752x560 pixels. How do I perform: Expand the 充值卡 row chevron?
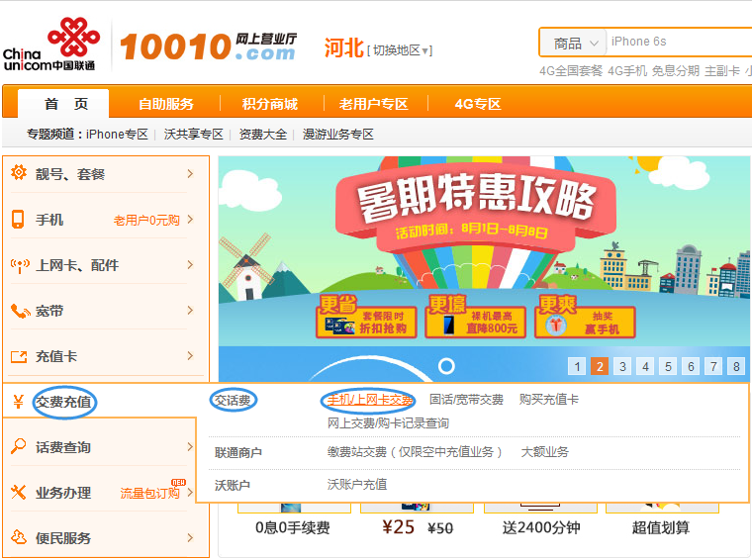[190, 356]
